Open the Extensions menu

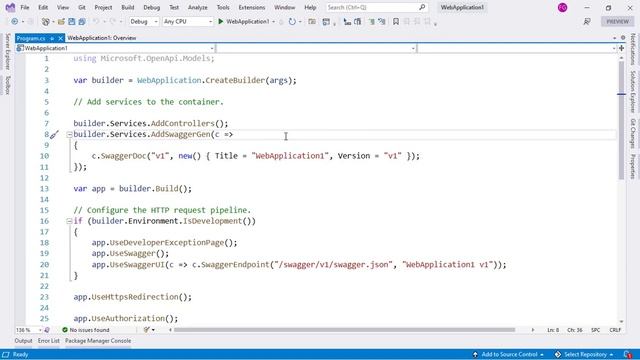pyautogui.click(x=252, y=7)
